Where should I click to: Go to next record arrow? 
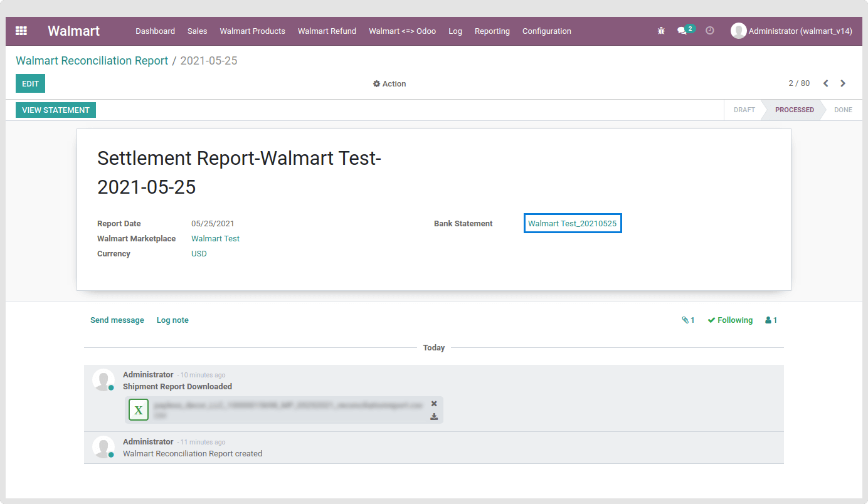click(843, 83)
